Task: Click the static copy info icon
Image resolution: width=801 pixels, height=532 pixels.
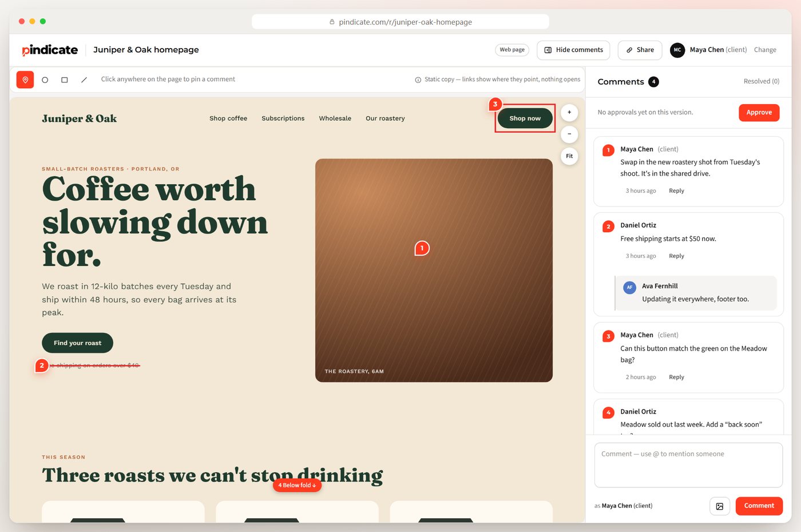Action: click(418, 80)
